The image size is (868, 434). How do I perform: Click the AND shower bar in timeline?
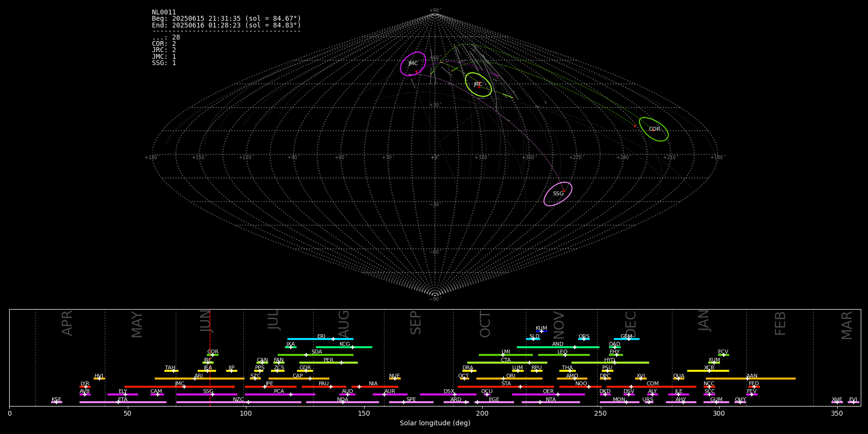(x=558, y=347)
